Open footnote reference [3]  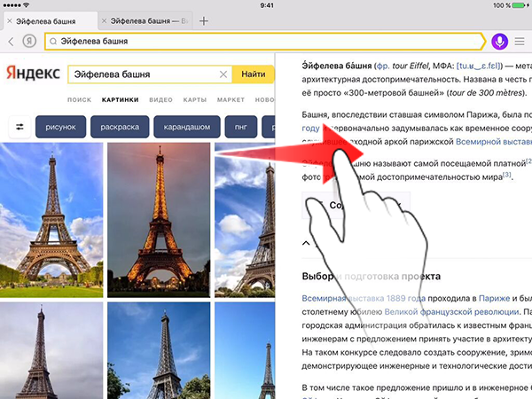point(506,175)
